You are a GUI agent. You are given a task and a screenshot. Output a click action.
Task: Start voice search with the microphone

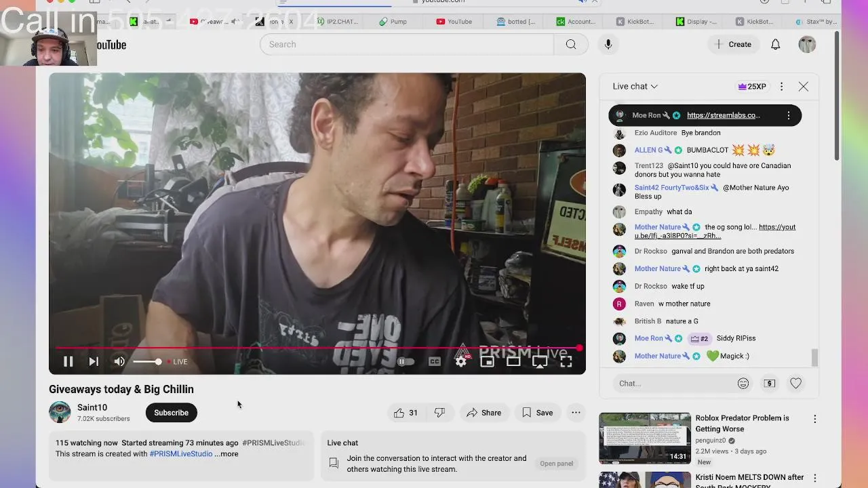pos(608,44)
